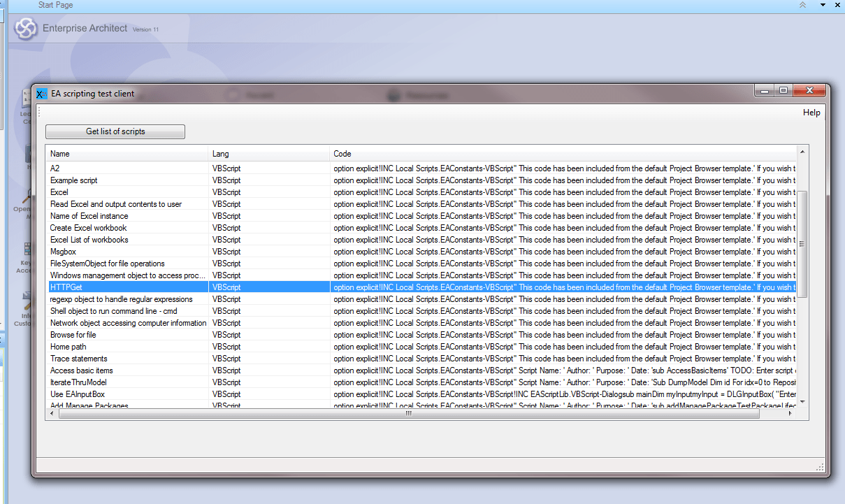
Task: Select Network object accessing computer information
Action: [129, 323]
